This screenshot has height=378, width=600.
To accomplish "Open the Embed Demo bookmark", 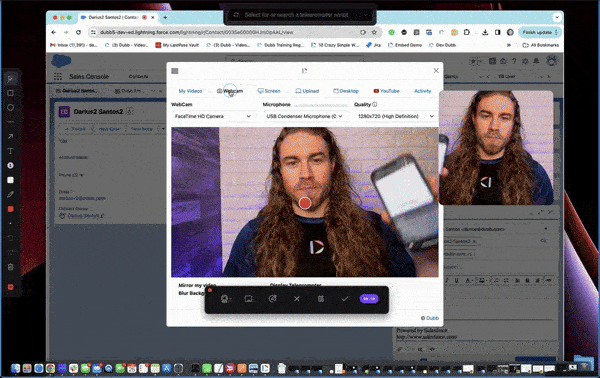I will 404,45.
